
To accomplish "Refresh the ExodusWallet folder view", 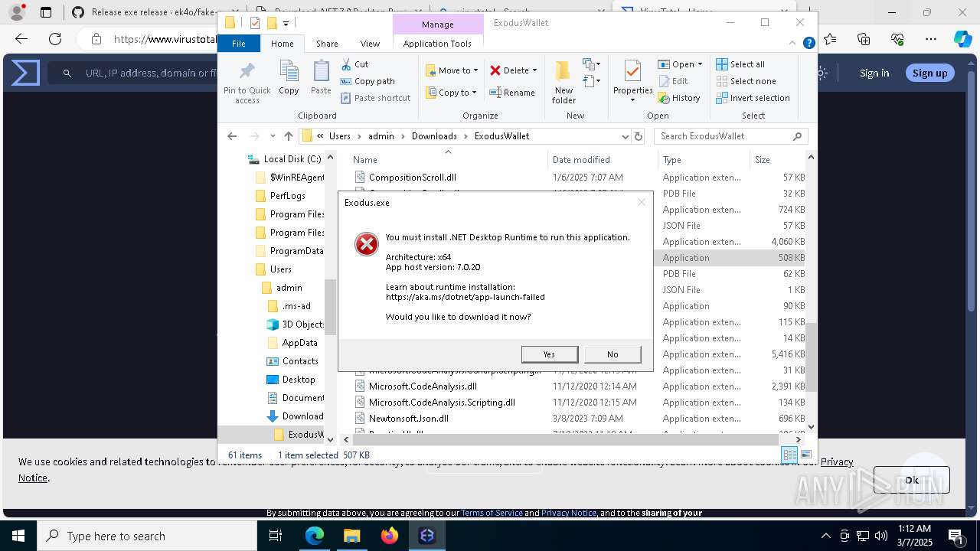I will click(x=639, y=136).
